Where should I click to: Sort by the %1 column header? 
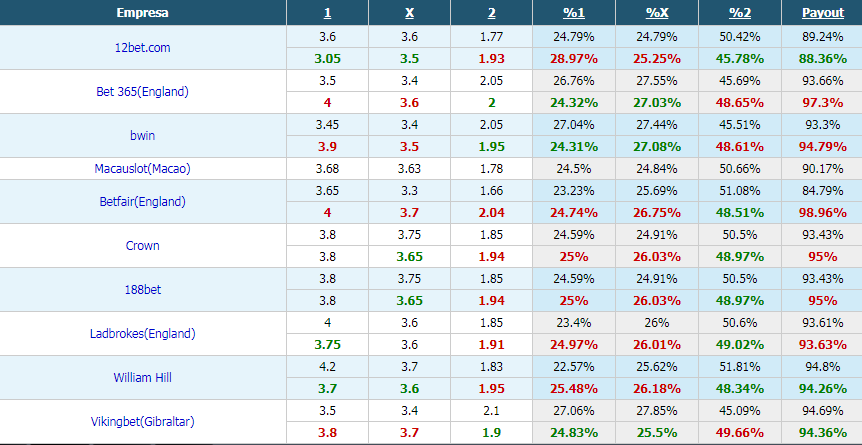click(574, 13)
